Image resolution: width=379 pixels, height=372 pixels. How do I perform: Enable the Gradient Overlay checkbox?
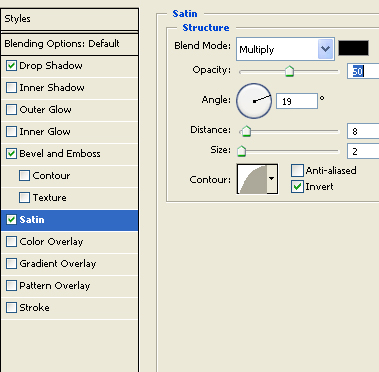point(11,264)
